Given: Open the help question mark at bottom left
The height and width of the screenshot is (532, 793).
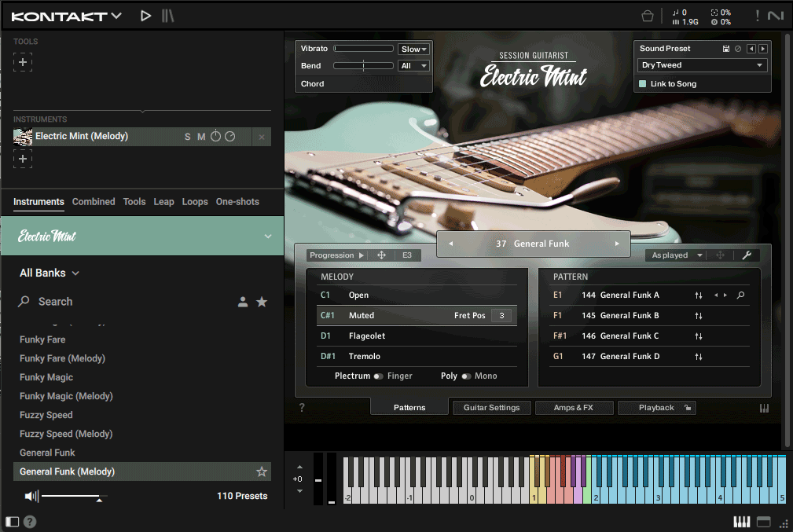Looking at the screenshot, I should pyautogui.click(x=30, y=521).
